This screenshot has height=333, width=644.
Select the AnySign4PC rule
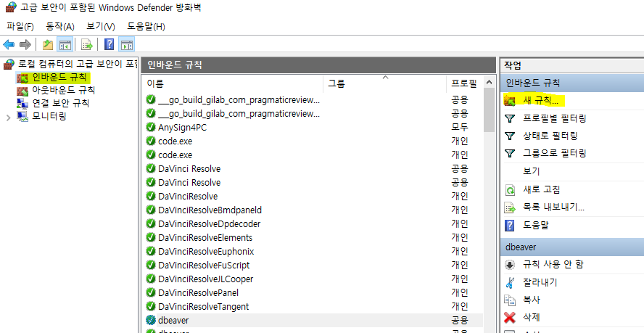(x=182, y=128)
